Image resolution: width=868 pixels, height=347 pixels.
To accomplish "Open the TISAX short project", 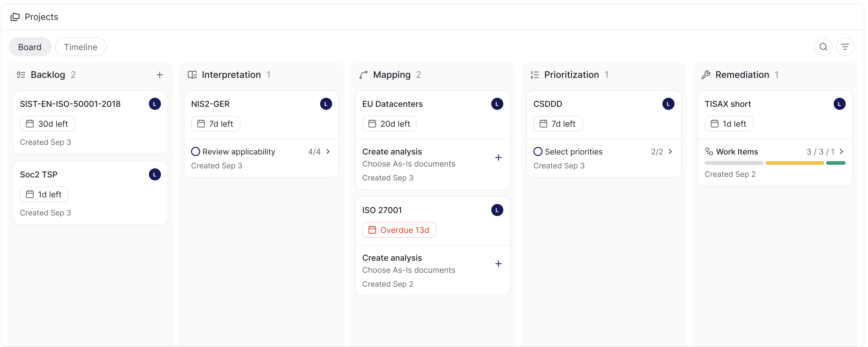I will pos(728,104).
